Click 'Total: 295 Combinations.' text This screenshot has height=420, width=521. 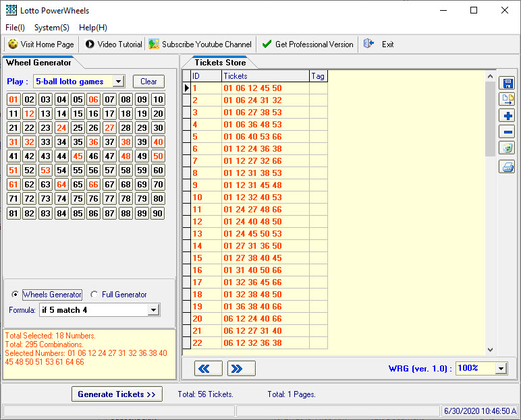pyautogui.click(x=44, y=344)
